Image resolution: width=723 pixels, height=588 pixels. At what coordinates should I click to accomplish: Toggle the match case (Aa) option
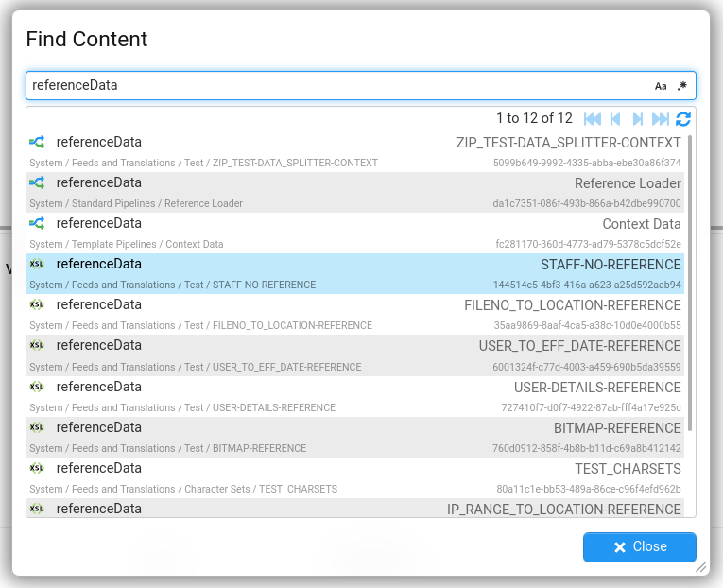[x=661, y=86]
